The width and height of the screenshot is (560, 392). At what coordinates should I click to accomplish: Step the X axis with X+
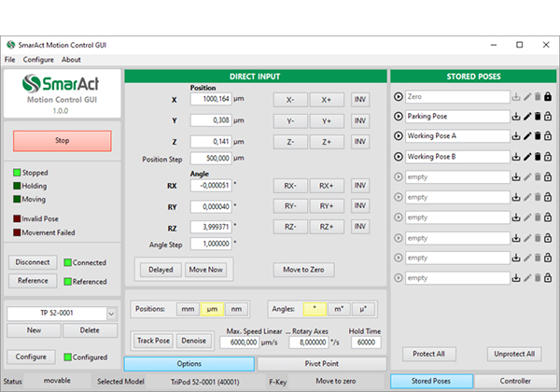[x=327, y=100]
